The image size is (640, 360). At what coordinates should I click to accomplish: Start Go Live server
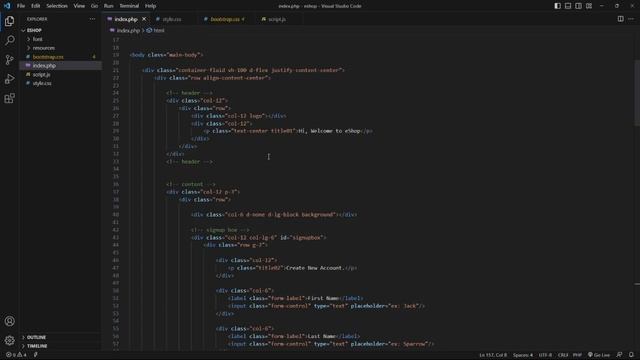[599, 355]
